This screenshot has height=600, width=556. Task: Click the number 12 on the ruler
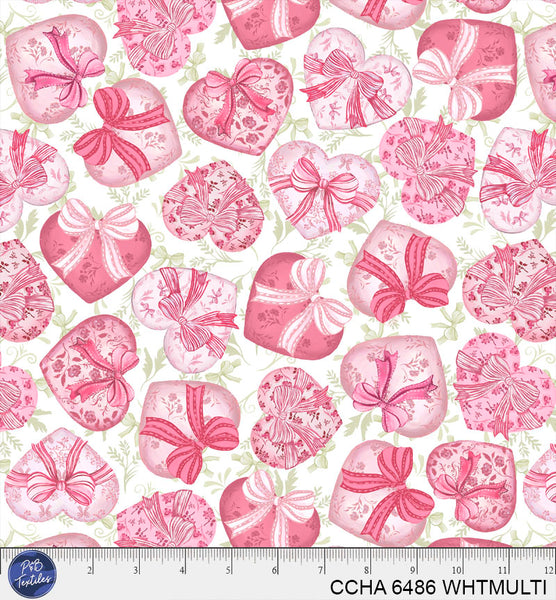click(548, 571)
